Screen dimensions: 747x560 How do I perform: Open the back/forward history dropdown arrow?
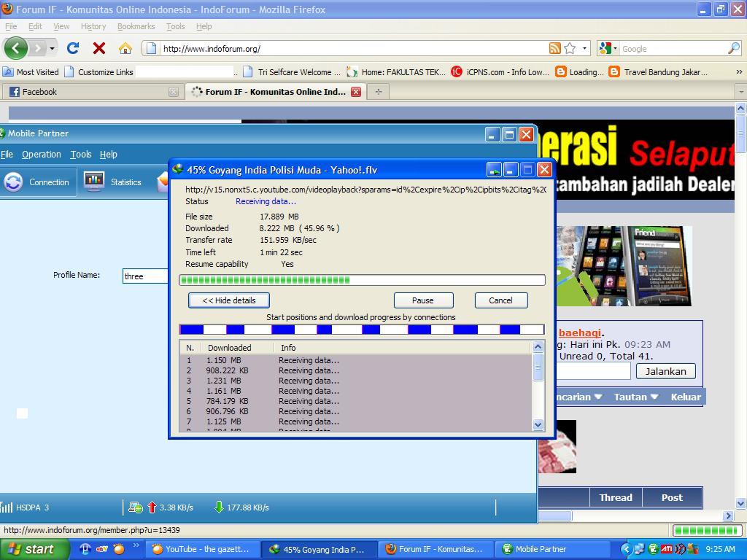click(x=52, y=48)
